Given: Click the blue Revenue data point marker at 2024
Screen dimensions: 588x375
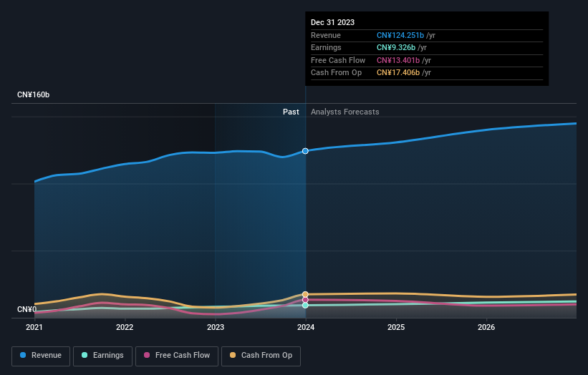Looking at the screenshot, I should point(305,151).
